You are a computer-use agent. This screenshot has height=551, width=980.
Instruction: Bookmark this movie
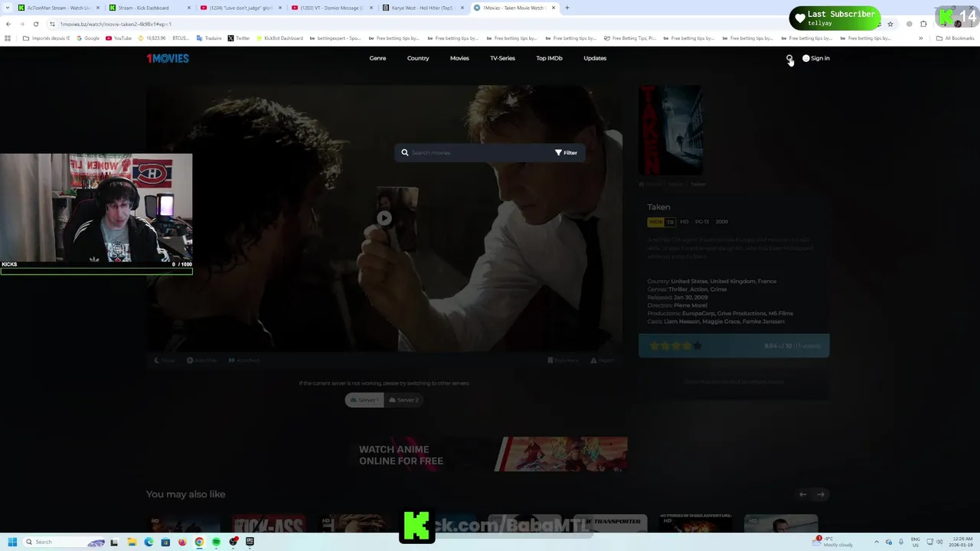point(563,360)
